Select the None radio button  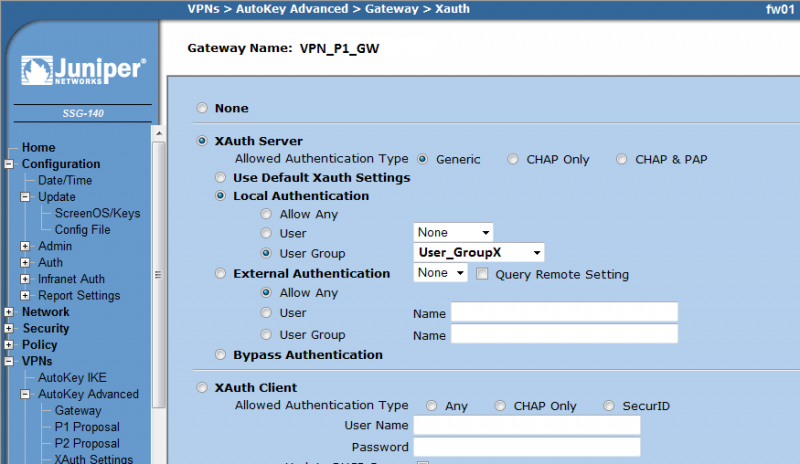[x=202, y=108]
